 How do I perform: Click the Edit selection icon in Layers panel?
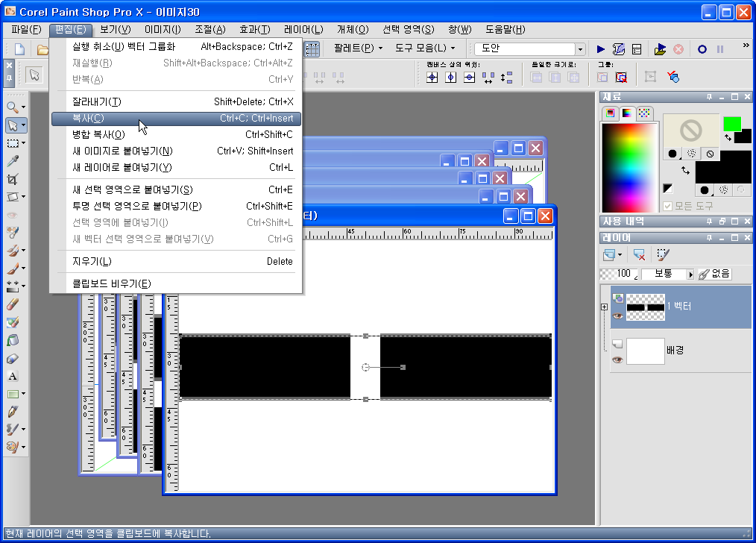(664, 254)
